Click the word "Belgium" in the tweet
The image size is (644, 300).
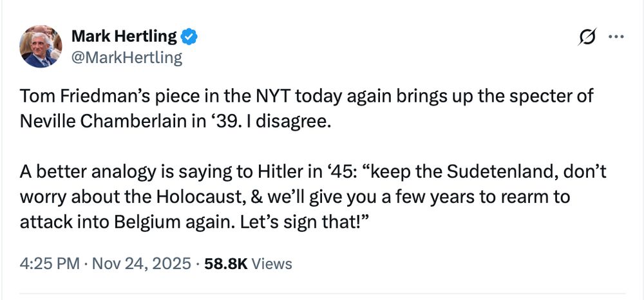pos(156,221)
